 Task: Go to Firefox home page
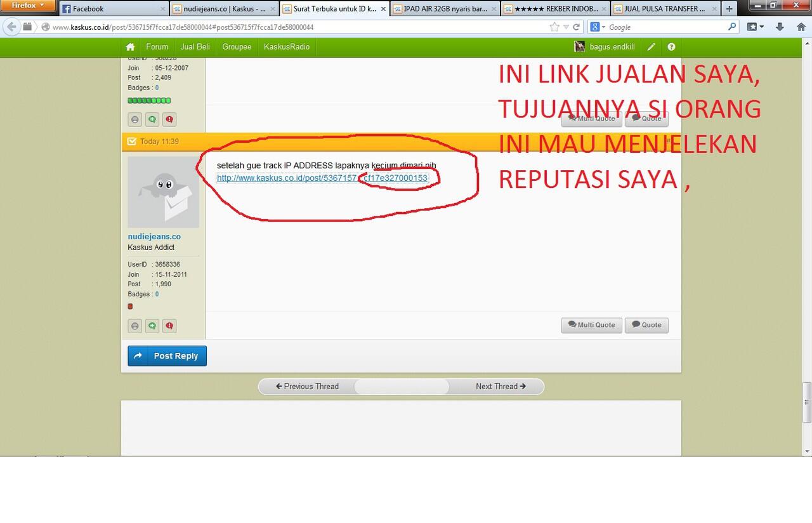click(x=801, y=27)
